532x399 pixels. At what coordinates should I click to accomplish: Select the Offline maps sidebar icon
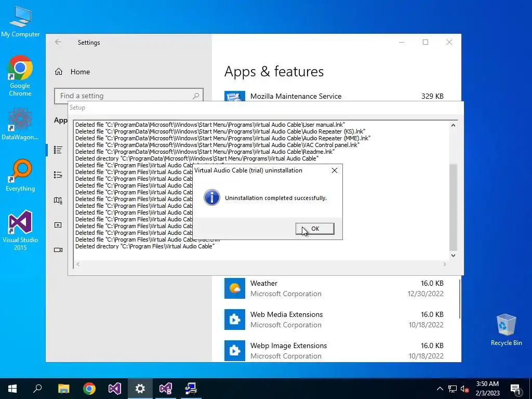58,200
